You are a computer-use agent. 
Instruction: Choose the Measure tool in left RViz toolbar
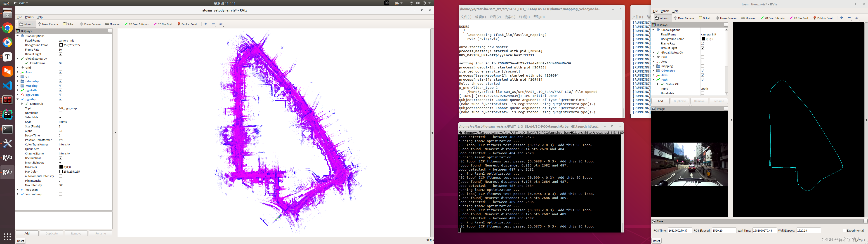(x=113, y=24)
